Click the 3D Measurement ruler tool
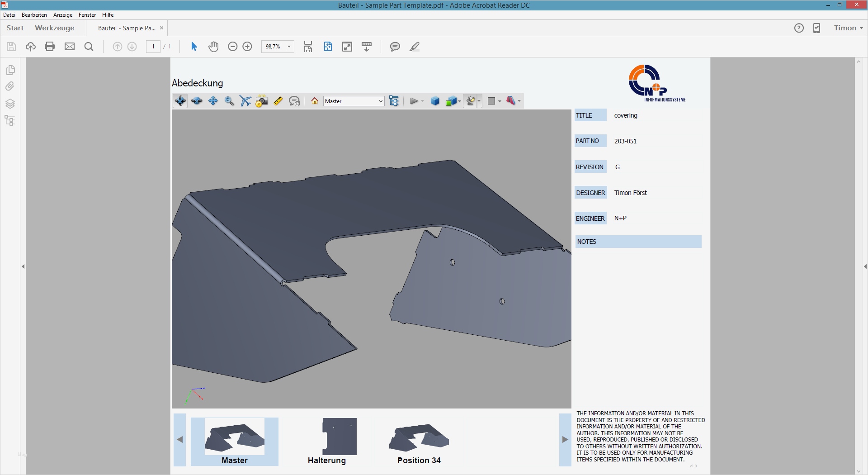This screenshot has width=868, height=475. point(278,101)
